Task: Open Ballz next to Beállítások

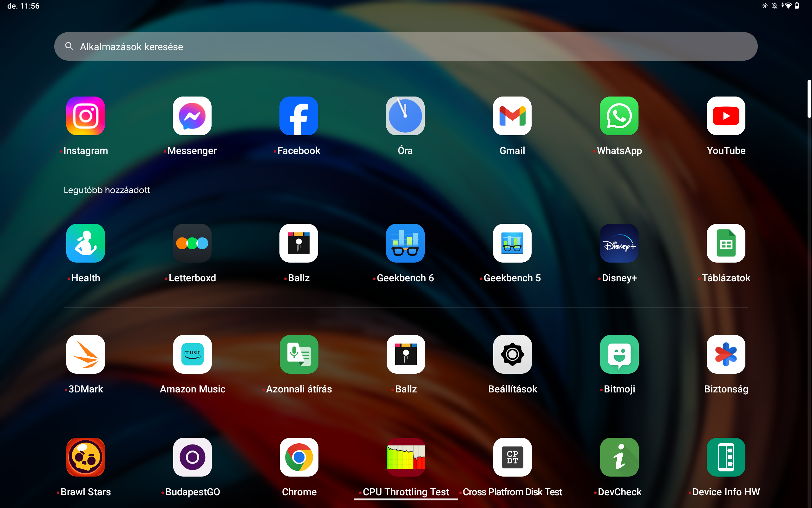Action: pos(406,354)
